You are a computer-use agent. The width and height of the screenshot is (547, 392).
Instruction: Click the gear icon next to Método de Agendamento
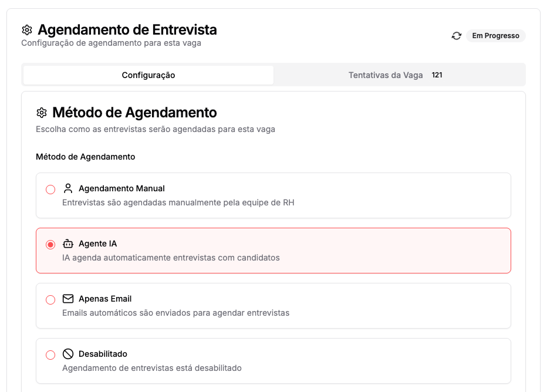(41, 113)
